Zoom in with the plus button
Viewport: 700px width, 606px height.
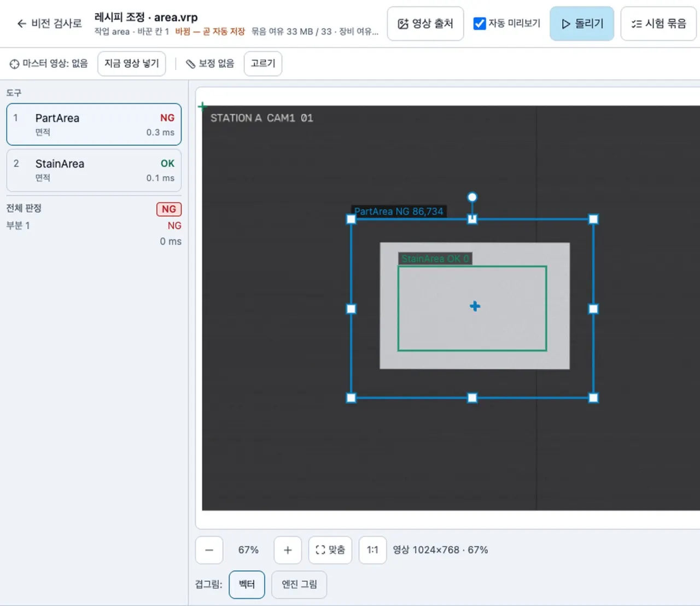click(x=288, y=550)
